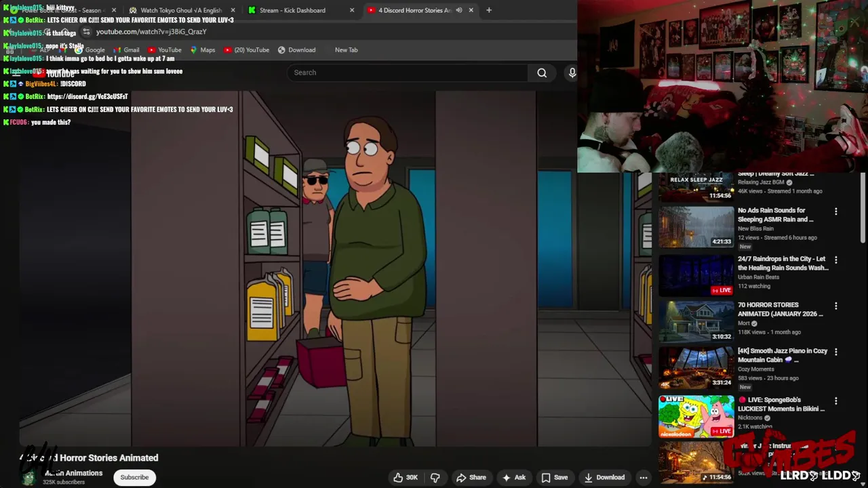Click the youtube.com/watch URL address bar
Screen dimensions: 868x488
pos(151,32)
